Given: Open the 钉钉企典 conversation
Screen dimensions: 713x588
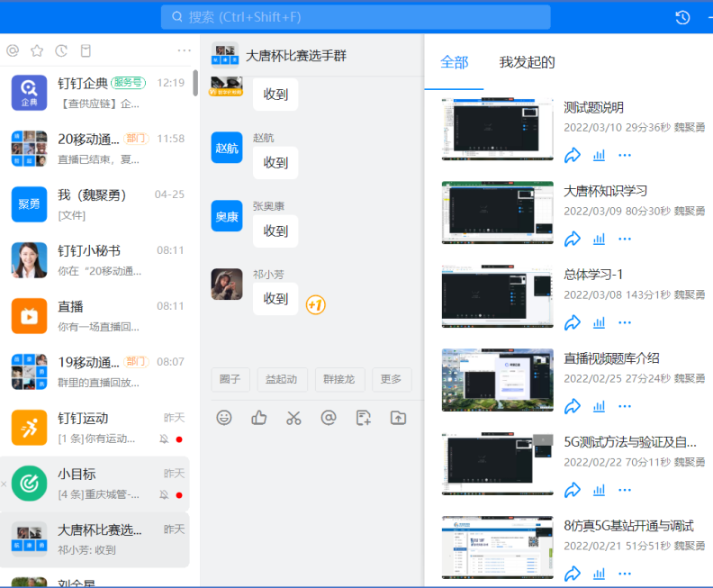Looking at the screenshot, I should point(95,94).
